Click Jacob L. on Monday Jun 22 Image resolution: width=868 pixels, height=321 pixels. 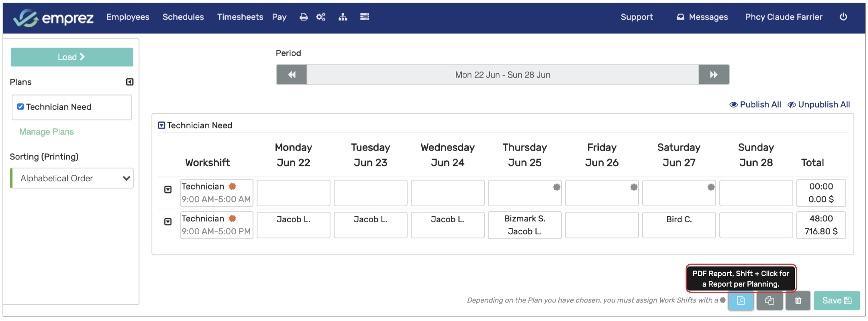(294, 219)
